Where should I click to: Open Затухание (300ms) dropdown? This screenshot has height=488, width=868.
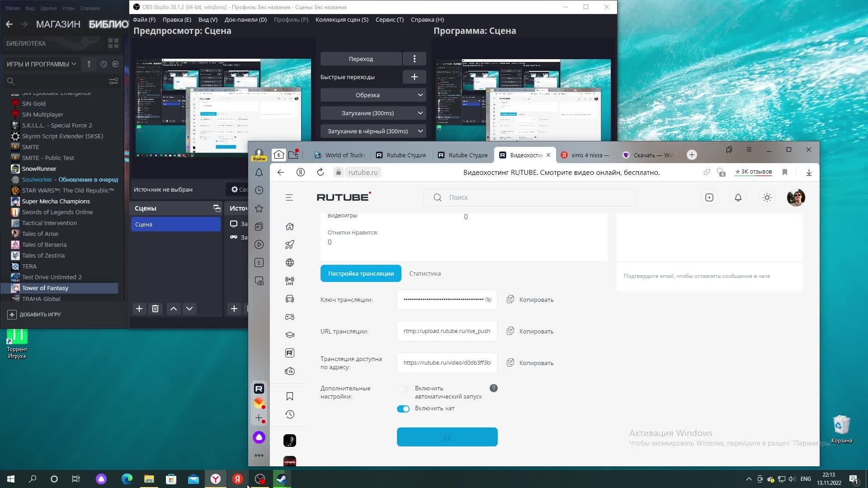[x=373, y=113]
